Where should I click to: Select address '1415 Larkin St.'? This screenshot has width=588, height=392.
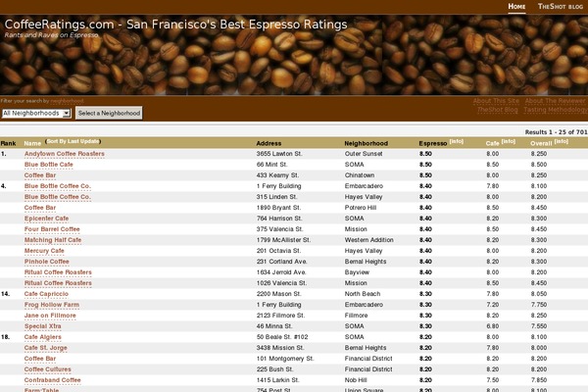tap(277, 380)
